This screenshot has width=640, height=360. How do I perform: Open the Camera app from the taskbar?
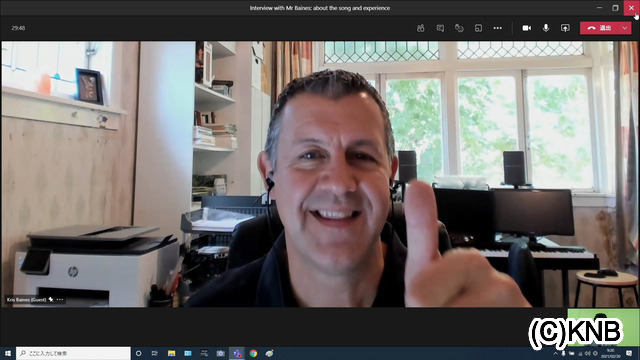tap(220, 353)
